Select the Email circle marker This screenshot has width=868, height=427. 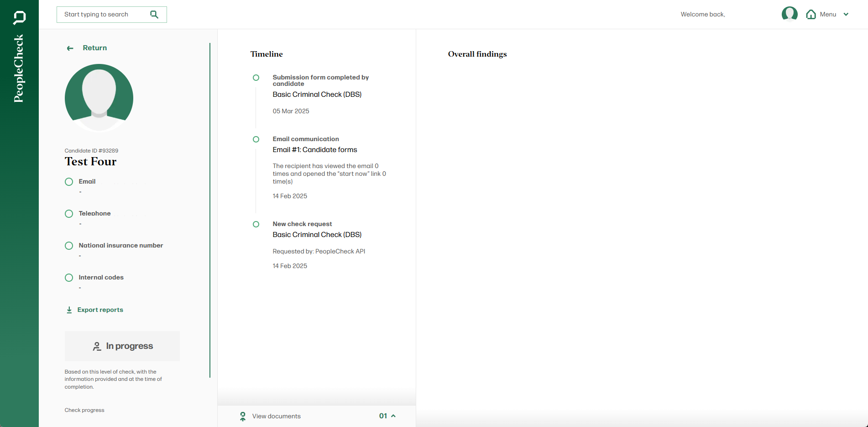(69, 182)
